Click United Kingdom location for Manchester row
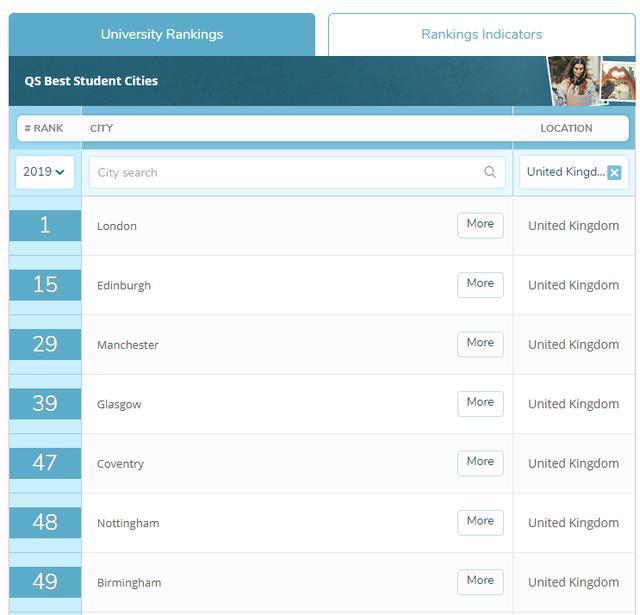Screen dimensions: 640x615 click(573, 345)
